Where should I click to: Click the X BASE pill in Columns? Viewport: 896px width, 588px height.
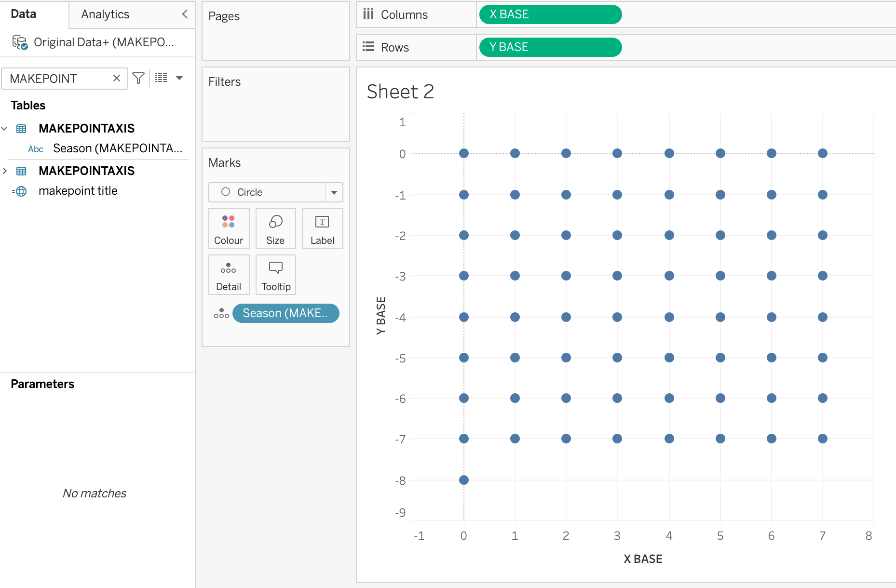tap(550, 14)
